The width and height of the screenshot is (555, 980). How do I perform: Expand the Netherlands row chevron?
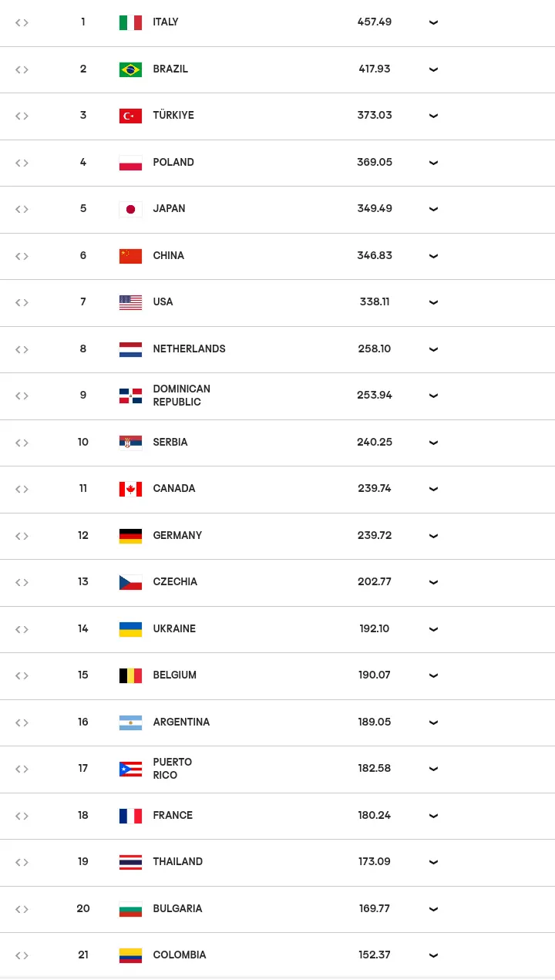click(433, 349)
